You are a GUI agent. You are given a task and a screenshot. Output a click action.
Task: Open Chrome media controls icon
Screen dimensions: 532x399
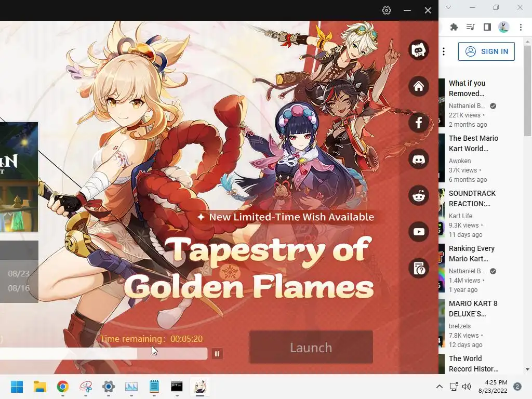pyautogui.click(x=470, y=27)
